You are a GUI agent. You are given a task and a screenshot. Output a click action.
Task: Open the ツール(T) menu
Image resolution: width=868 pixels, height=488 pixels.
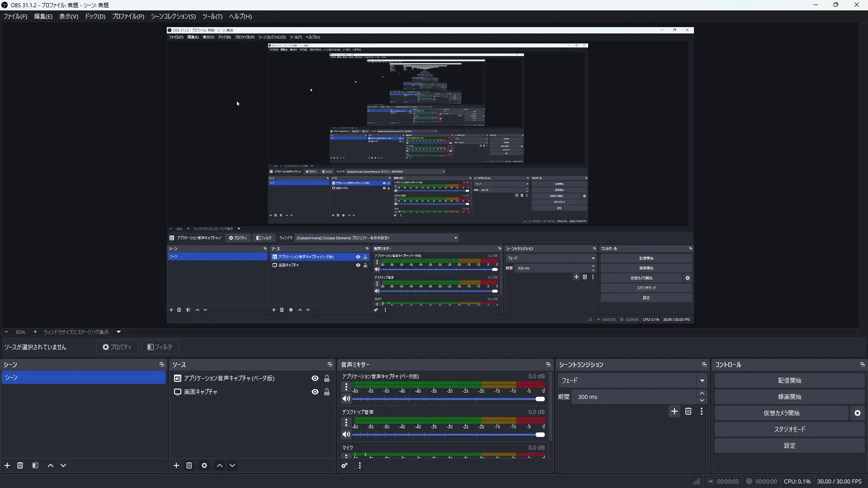pyautogui.click(x=212, y=16)
